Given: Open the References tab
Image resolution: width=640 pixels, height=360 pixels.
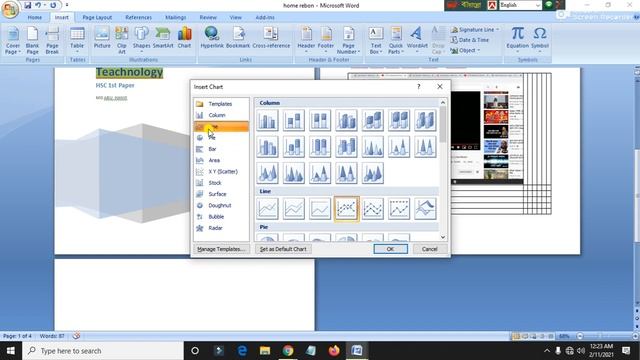Looking at the screenshot, I should pyautogui.click(x=138, y=18).
